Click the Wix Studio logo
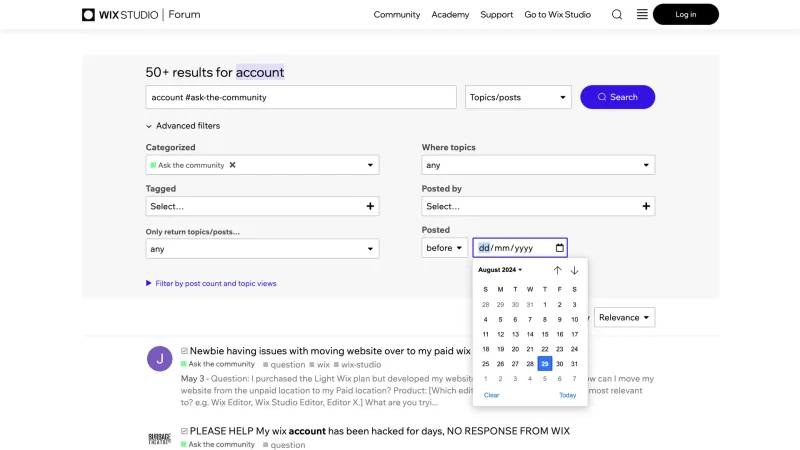Viewport: 800px width, 450px height. (120, 15)
